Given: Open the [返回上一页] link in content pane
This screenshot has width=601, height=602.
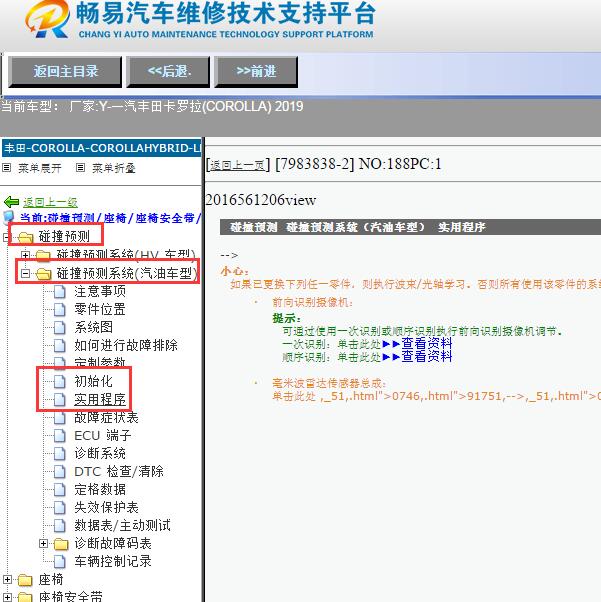Looking at the screenshot, I should click(238, 165).
